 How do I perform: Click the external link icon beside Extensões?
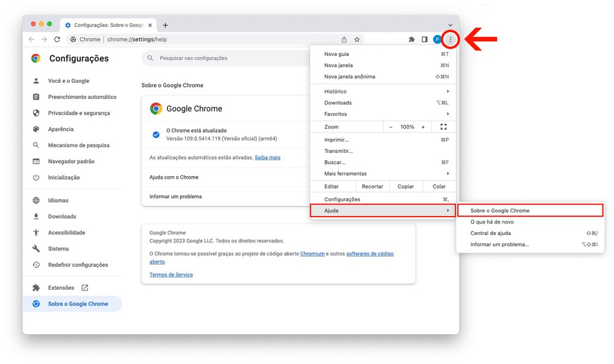[x=85, y=288]
